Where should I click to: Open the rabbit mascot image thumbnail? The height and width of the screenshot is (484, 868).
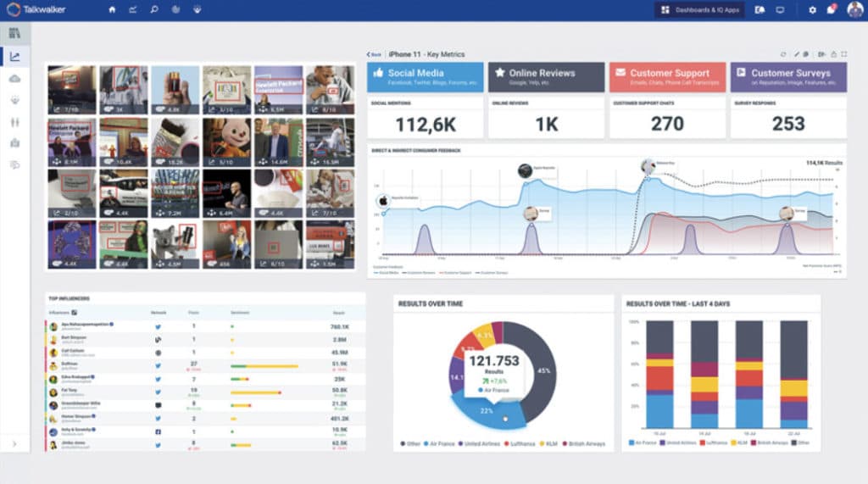tap(226, 142)
